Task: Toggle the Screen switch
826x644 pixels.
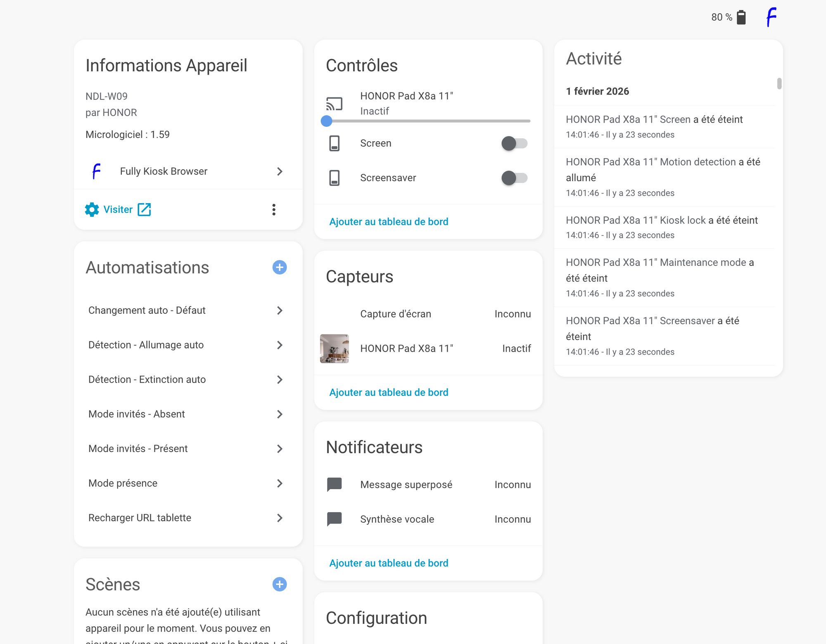Action: [514, 143]
